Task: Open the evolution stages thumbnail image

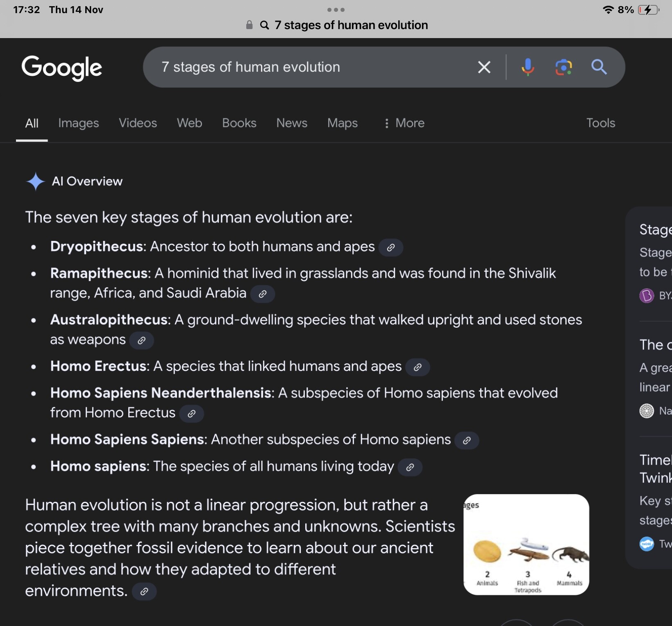Action: click(x=526, y=544)
